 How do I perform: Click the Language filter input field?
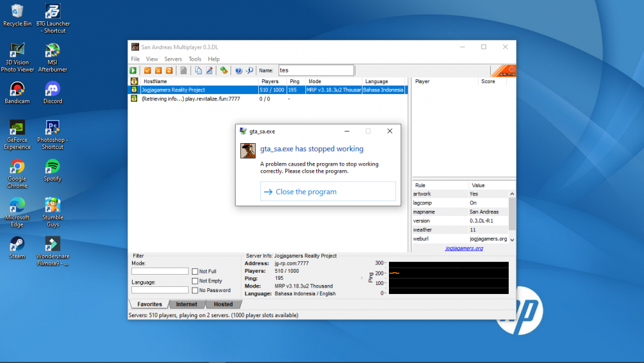160,290
